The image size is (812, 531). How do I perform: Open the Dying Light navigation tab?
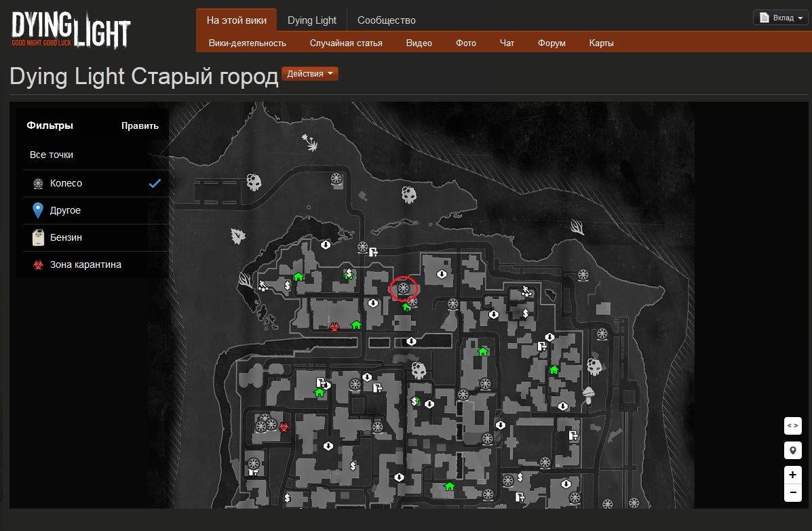click(312, 20)
